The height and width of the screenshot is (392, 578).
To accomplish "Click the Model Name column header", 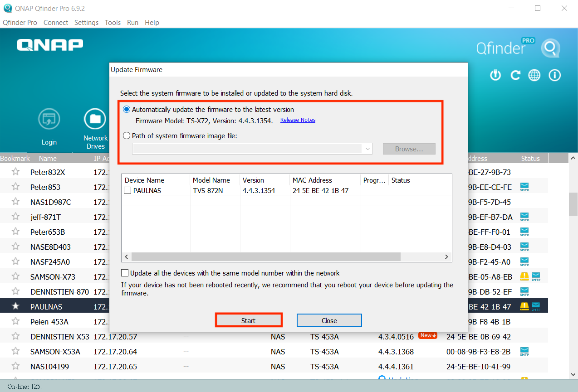I will click(x=215, y=180).
